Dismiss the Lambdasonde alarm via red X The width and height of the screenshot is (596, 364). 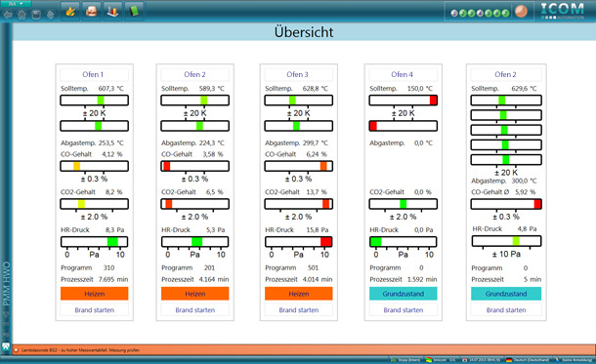(16, 350)
